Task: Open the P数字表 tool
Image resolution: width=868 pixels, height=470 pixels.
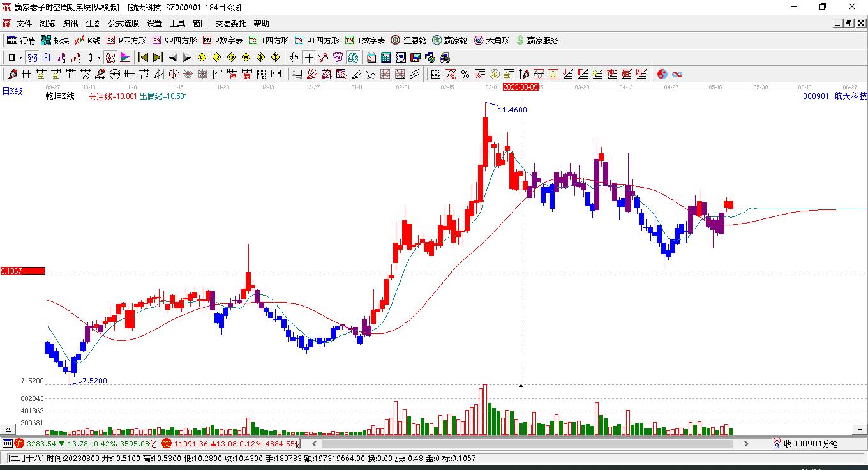Action: point(223,40)
